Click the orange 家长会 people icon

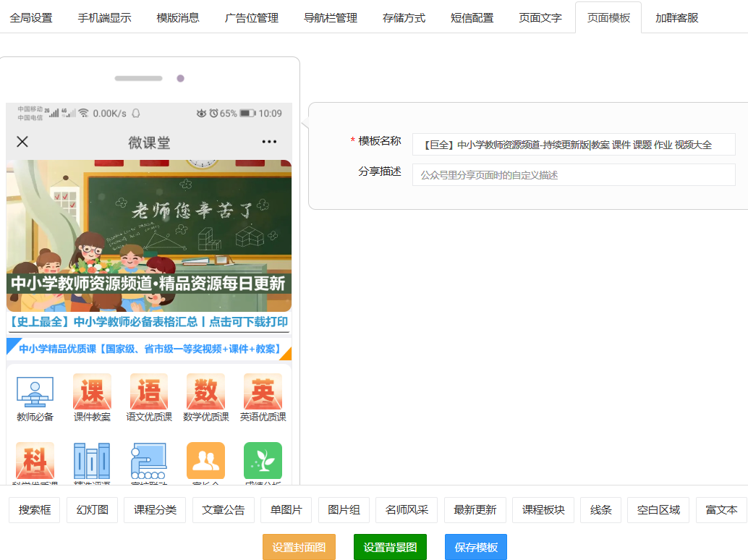205,461
